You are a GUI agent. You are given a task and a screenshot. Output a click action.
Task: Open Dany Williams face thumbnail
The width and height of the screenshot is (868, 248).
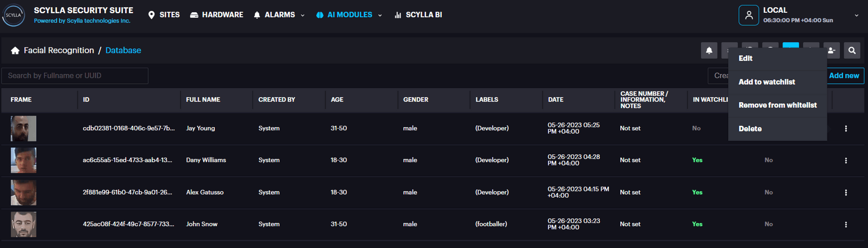tap(24, 160)
